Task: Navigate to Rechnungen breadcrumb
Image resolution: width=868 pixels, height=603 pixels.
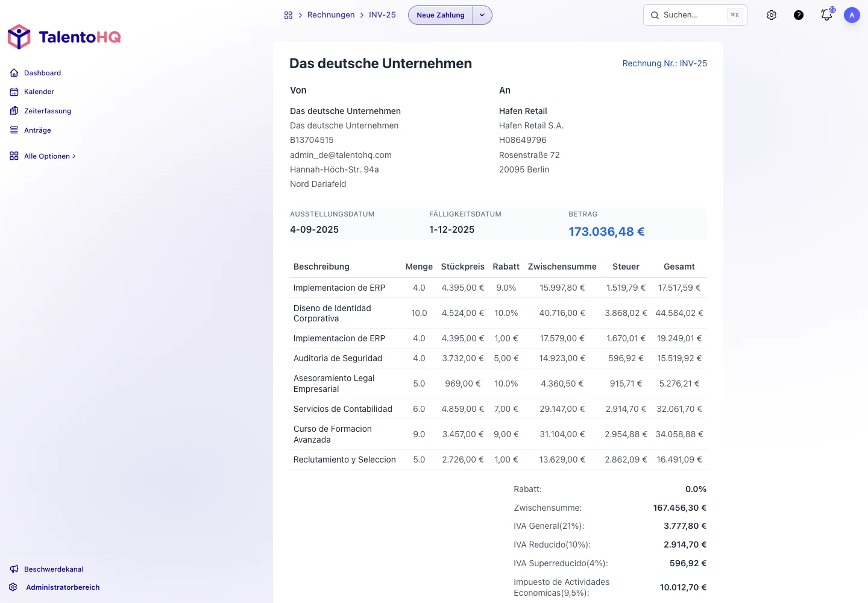Action: (x=331, y=15)
